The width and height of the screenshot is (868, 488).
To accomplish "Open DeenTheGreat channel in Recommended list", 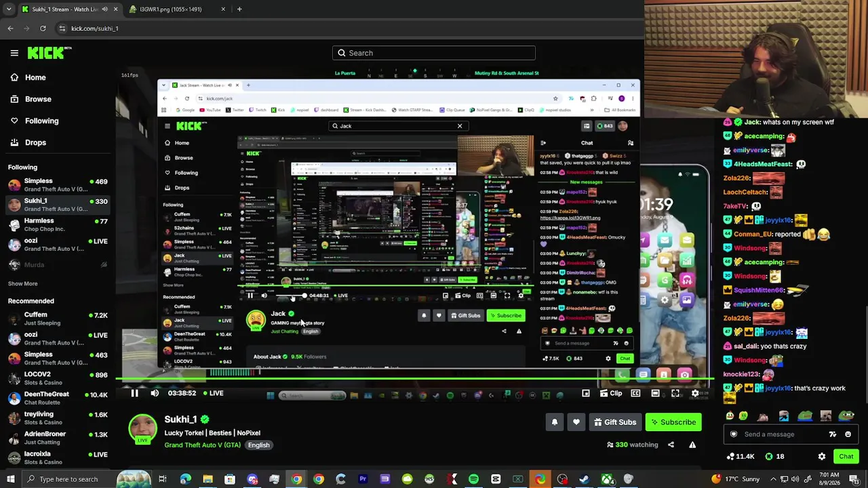I will (x=58, y=398).
